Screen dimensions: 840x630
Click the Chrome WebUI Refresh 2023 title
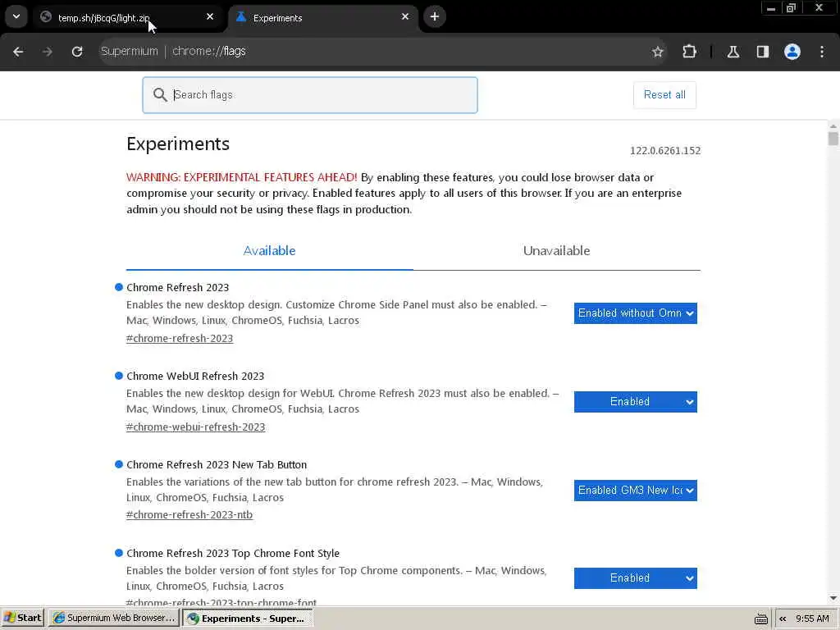(x=195, y=376)
